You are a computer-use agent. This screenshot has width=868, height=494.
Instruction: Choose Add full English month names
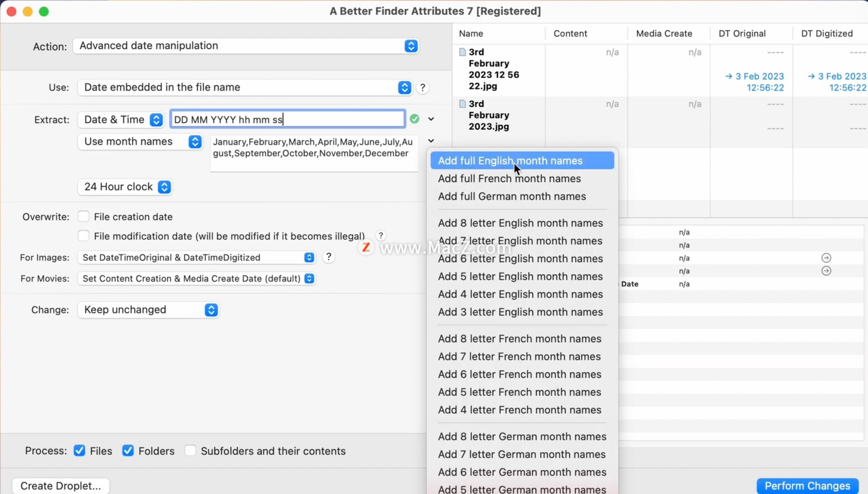522,160
